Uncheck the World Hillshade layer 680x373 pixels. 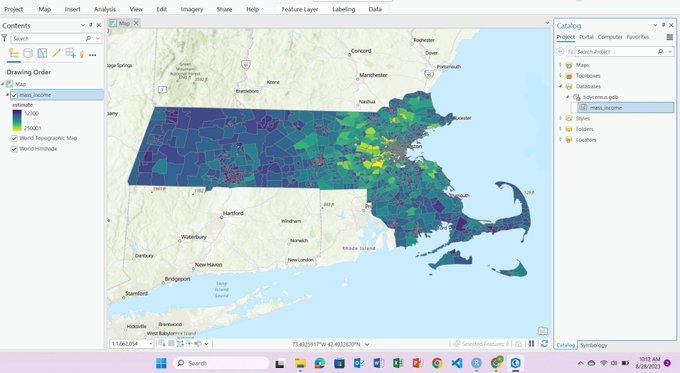click(14, 149)
